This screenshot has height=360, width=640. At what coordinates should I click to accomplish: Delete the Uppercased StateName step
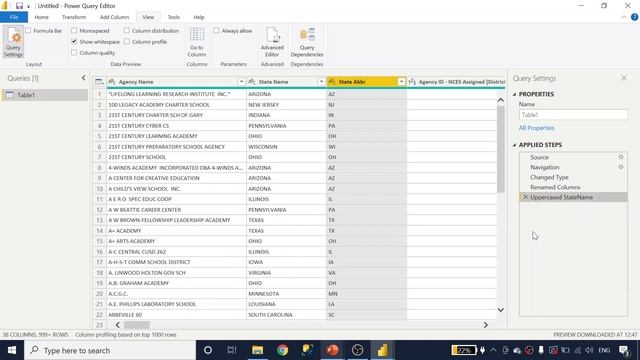[x=525, y=197]
